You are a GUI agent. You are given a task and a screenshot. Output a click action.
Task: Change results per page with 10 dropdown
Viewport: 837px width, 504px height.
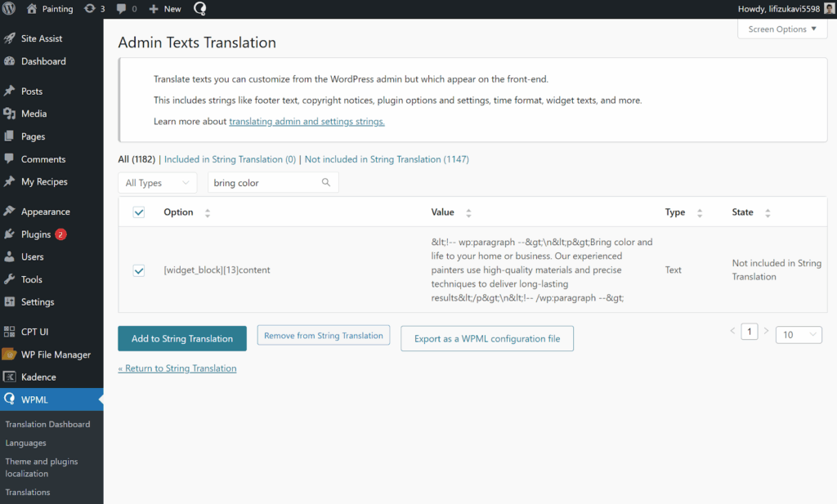798,334
